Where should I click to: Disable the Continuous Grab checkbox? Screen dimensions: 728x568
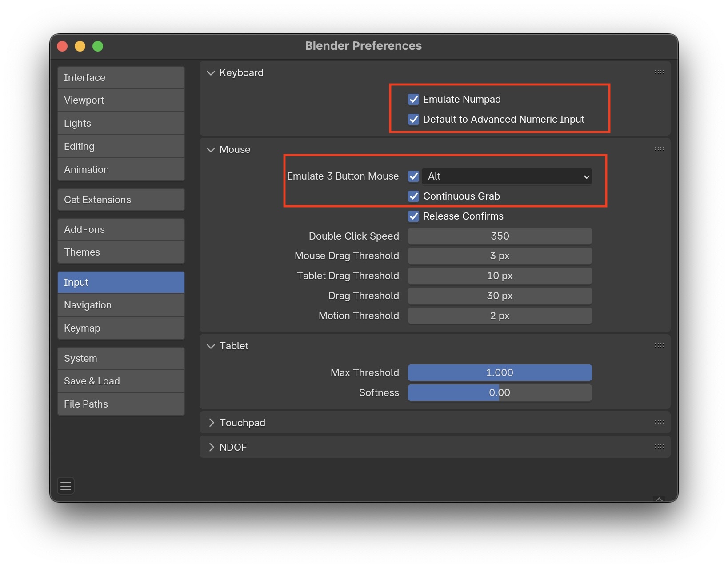[413, 196]
